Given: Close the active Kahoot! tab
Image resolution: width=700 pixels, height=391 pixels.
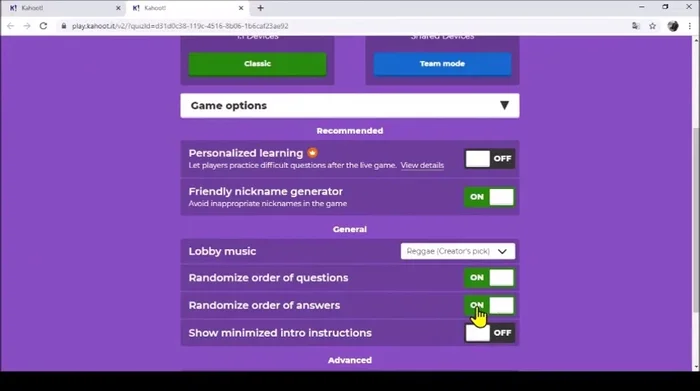Looking at the screenshot, I should pos(241,8).
